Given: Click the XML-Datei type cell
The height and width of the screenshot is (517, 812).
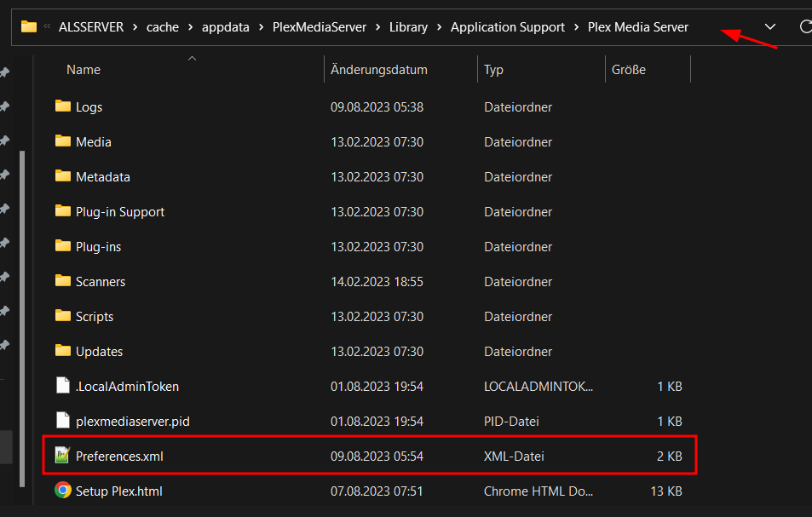Looking at the screenshot, I should tap(515, 457).
